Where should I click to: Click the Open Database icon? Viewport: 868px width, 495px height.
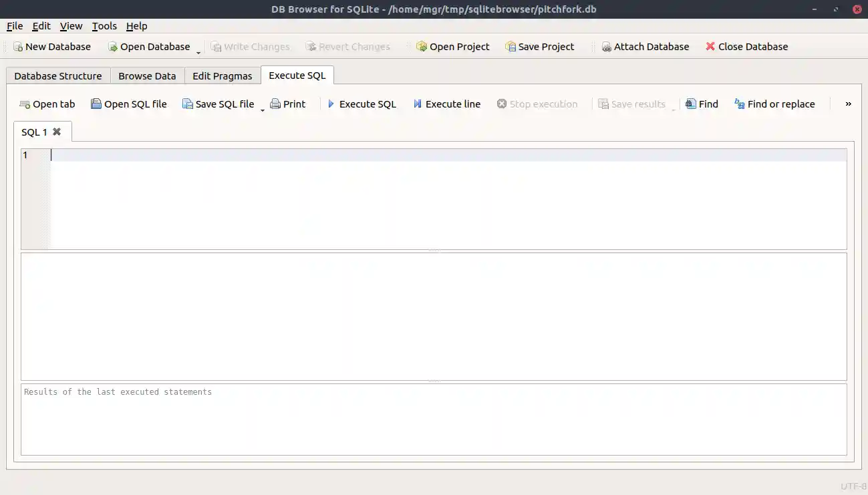click(113, 47)
